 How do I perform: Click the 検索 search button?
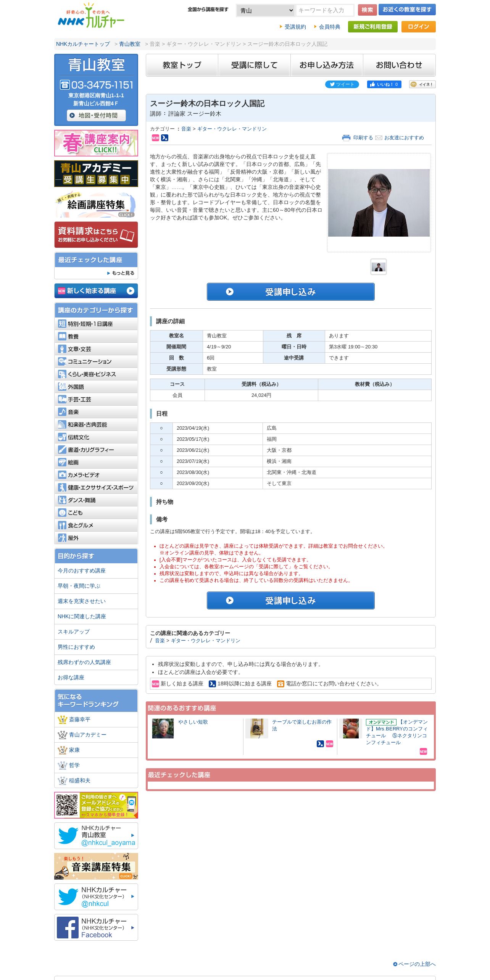tap(367, 10)
